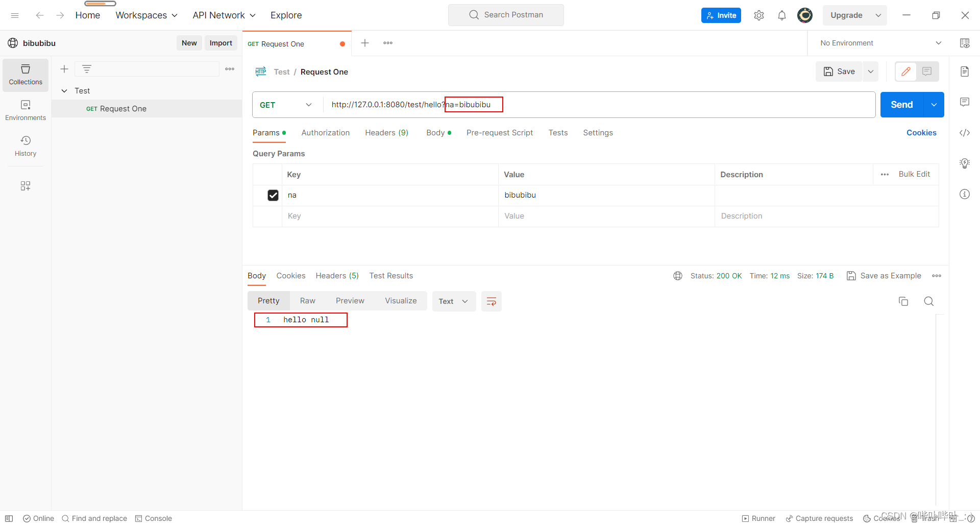Switch to comment mode icon

(927, 71)
